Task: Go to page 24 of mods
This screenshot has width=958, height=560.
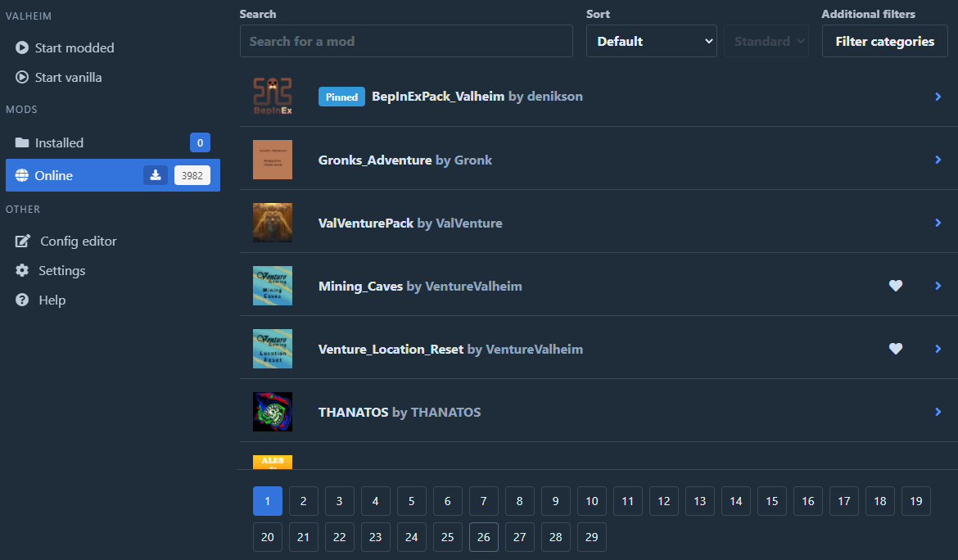Action: [412, 537]
